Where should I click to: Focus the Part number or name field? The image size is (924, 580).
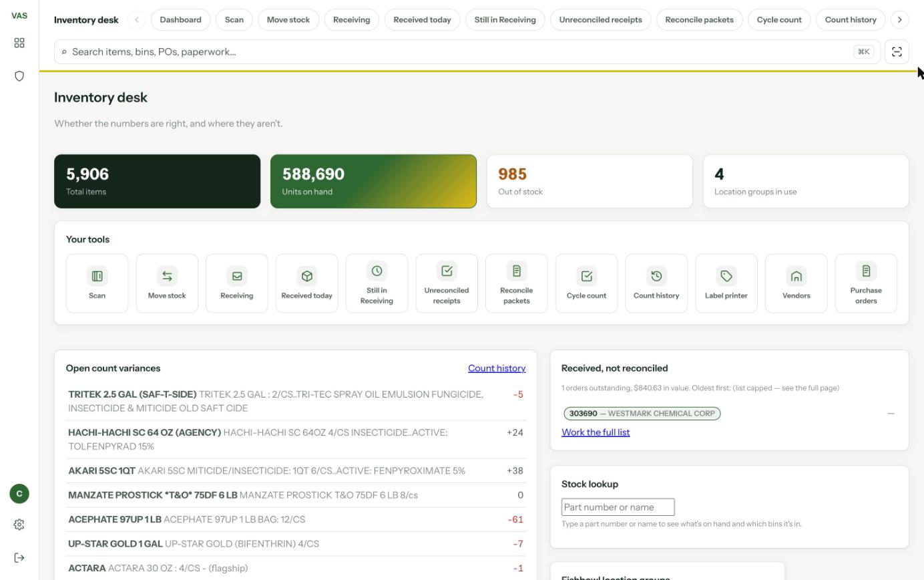pyautogui.click(x=618, y=507)
